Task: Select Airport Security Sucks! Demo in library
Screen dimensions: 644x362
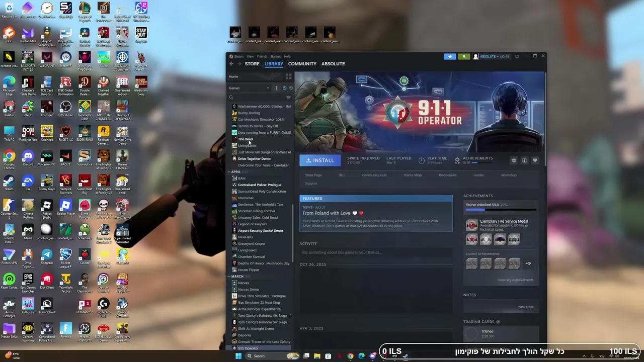Action: [x=261, y=231]
